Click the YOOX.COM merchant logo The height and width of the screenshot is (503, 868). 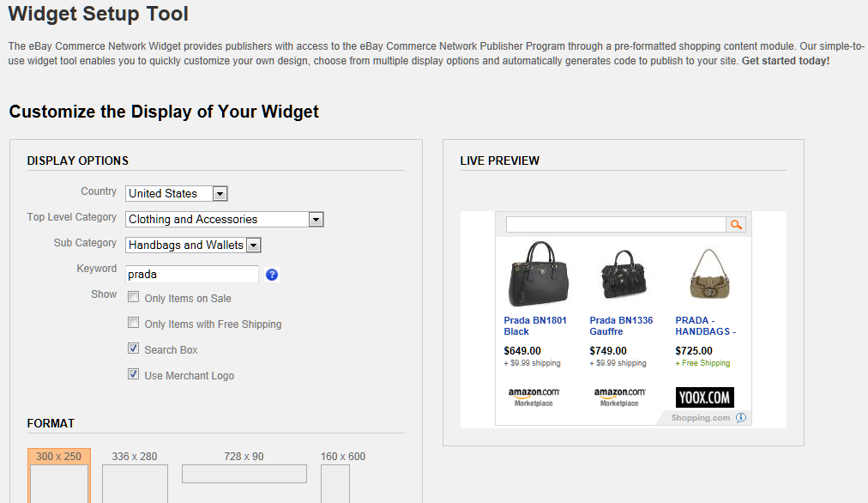[x=704, y=397]
